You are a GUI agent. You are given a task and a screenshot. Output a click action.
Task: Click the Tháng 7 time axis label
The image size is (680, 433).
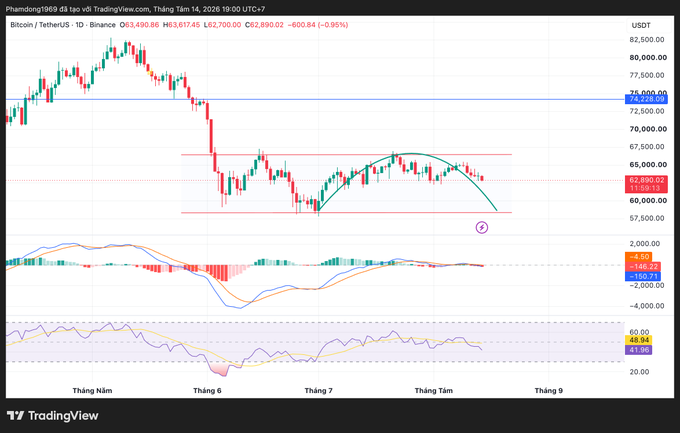coord(318,390)
